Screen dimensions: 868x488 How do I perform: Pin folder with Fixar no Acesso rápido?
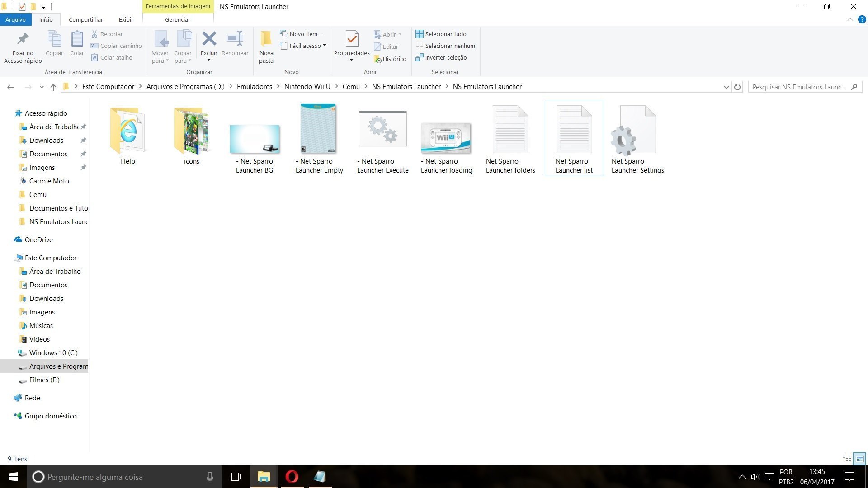tap(23, 47)
